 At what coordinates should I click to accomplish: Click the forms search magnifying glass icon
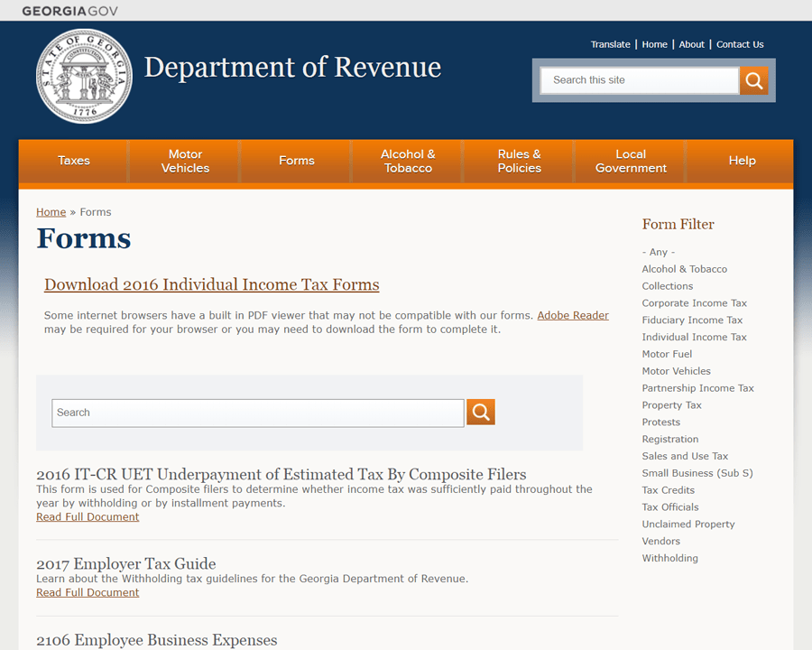(480, 412)
